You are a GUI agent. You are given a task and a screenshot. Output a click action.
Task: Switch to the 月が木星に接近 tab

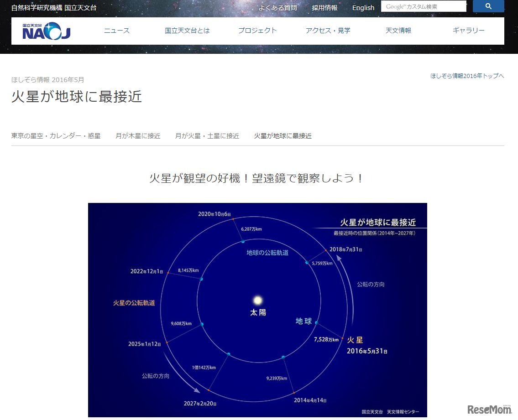click(x=138, y=135)
